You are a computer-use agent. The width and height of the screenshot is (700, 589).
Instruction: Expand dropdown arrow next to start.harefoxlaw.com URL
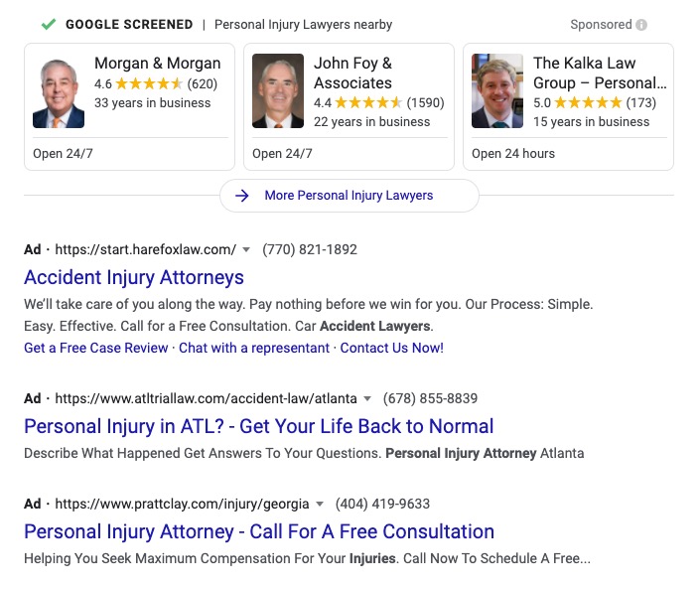point(246,250)
